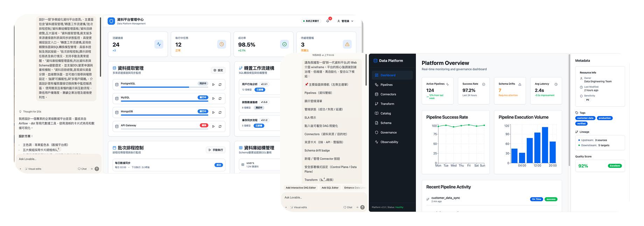Select Governance in the sidebar
The width and height of the screenshot is (644, 226).
[388, 133]
